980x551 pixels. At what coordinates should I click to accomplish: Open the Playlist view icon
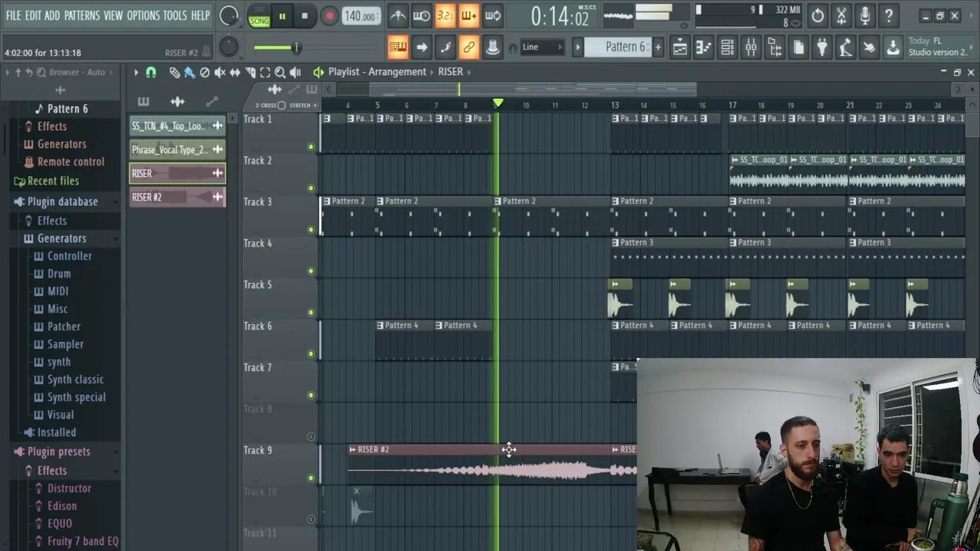[x=680, y=47]
